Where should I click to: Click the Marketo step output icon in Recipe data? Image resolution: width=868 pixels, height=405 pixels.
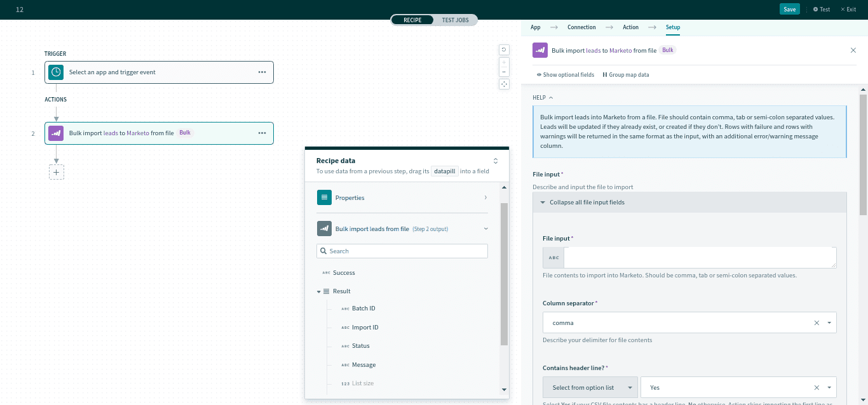point(325,228)
